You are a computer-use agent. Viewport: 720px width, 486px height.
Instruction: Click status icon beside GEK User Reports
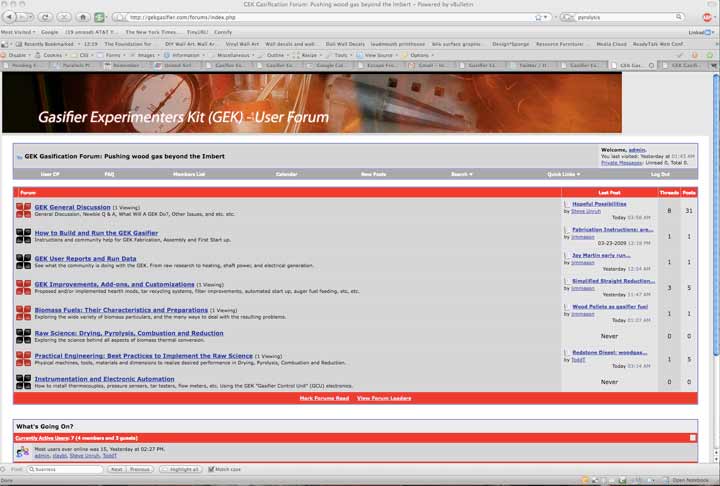pos(23,262)
